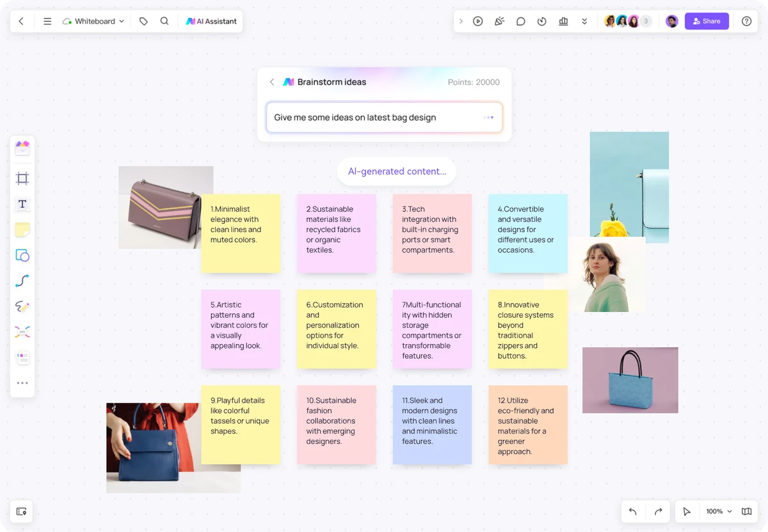Select the table list tool in sidebar
This screenshot has width=768, height=532.
pyautogui.click(x=22, y=358)
